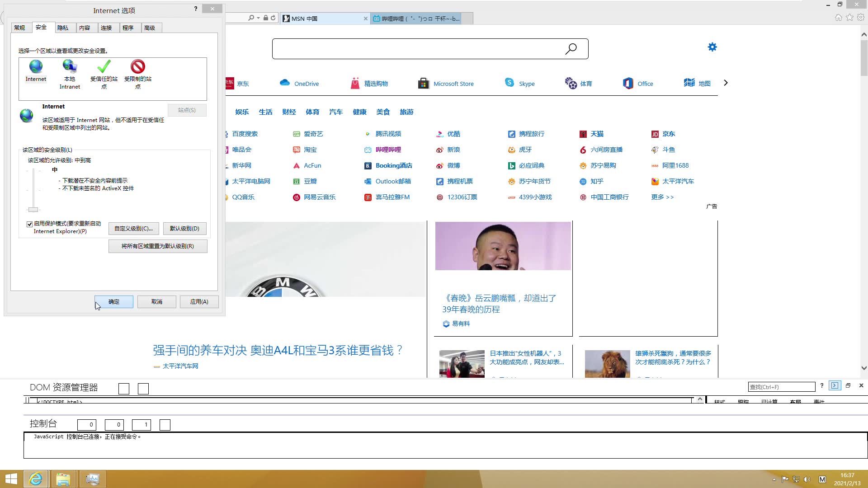This screenshot has height=488, width=868.
Task: Show hidden system tray icons arrow
Action: point(774,479)
